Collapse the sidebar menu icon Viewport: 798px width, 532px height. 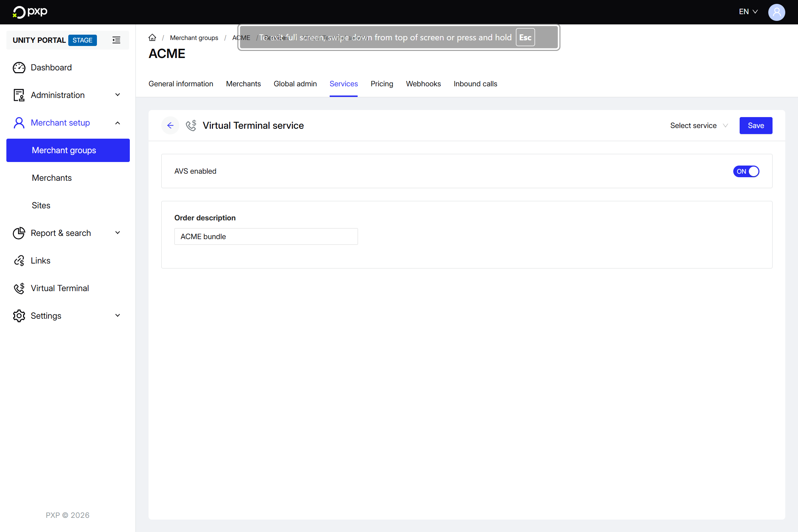coord(116,40)
